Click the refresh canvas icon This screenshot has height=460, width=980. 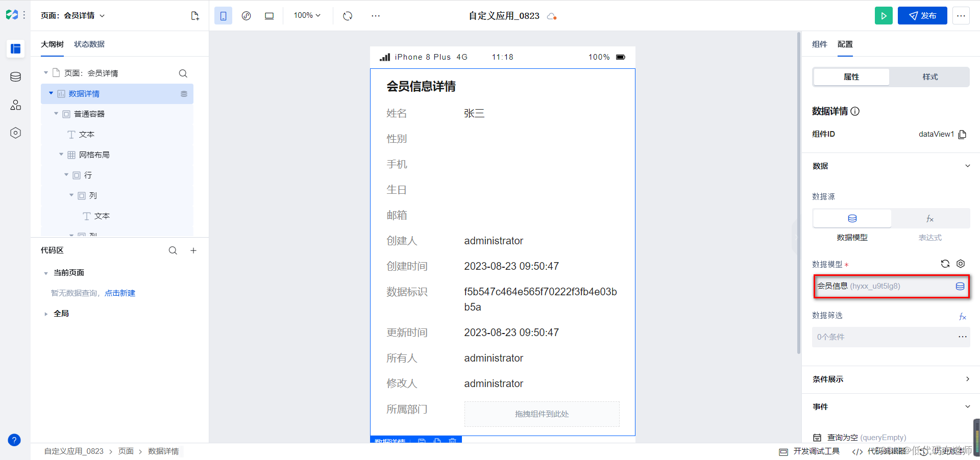pos(348,16)
